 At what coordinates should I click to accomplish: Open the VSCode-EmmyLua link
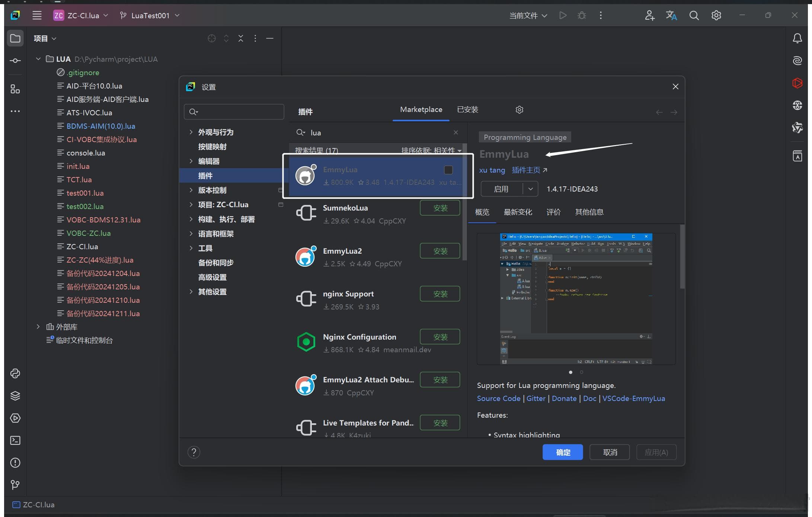point(633,398)
